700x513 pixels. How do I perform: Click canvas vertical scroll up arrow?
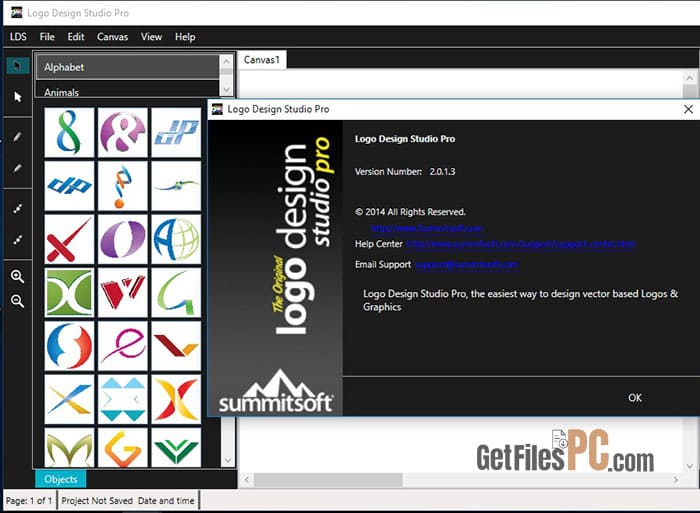coord(690,78)
